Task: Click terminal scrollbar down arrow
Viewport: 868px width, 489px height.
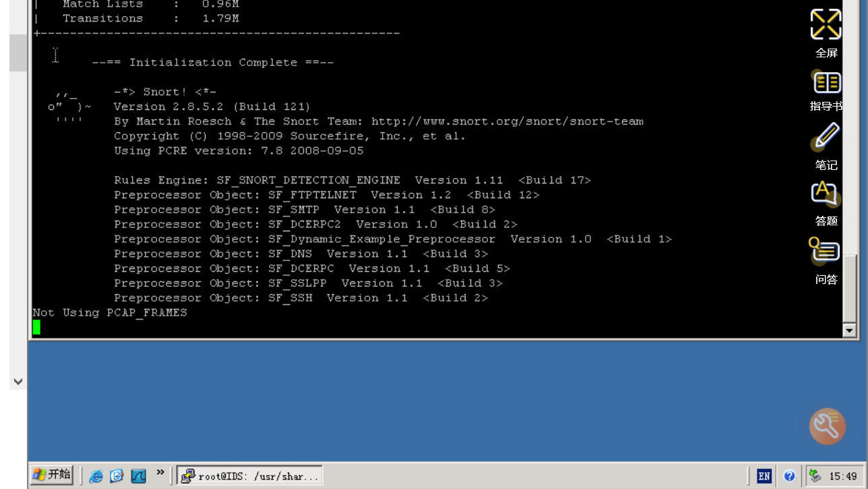Action: click(849, 330)
